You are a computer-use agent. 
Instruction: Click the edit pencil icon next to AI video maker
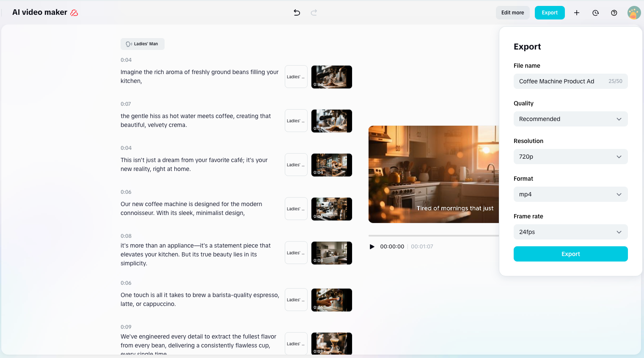coord(74,13)
